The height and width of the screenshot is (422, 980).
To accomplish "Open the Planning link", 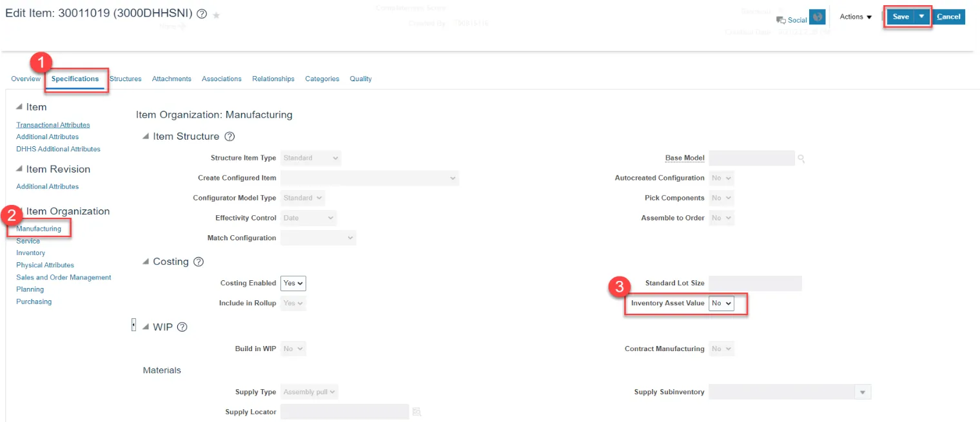I will (x=30, y=289).
